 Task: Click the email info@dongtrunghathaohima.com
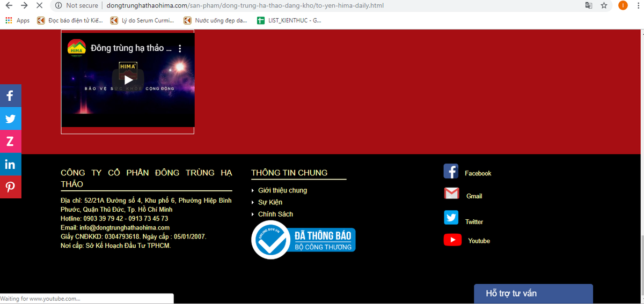pos(125,227)
